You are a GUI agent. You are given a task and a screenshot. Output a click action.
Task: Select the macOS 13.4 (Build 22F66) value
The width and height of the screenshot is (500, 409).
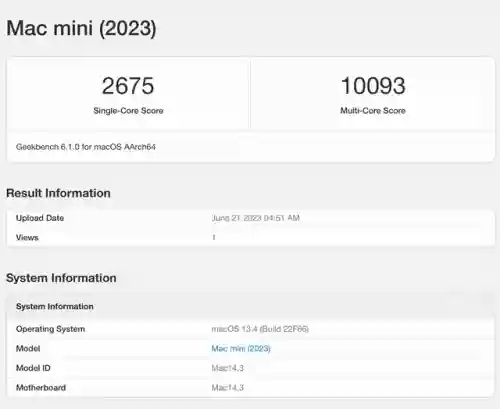(x=260, y=329)
